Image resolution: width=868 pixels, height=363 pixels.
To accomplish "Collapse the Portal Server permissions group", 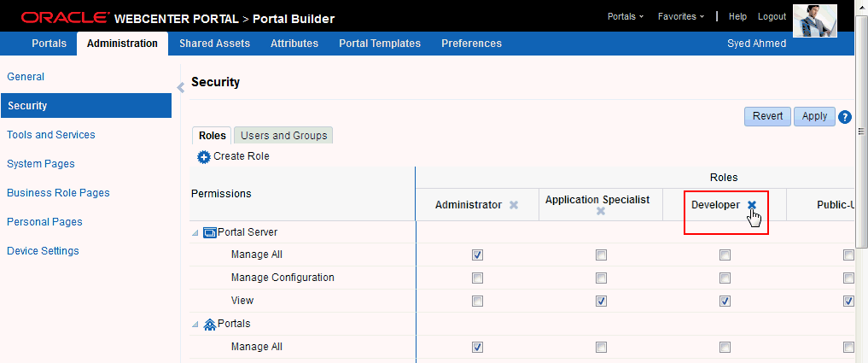I will [195, 233].
